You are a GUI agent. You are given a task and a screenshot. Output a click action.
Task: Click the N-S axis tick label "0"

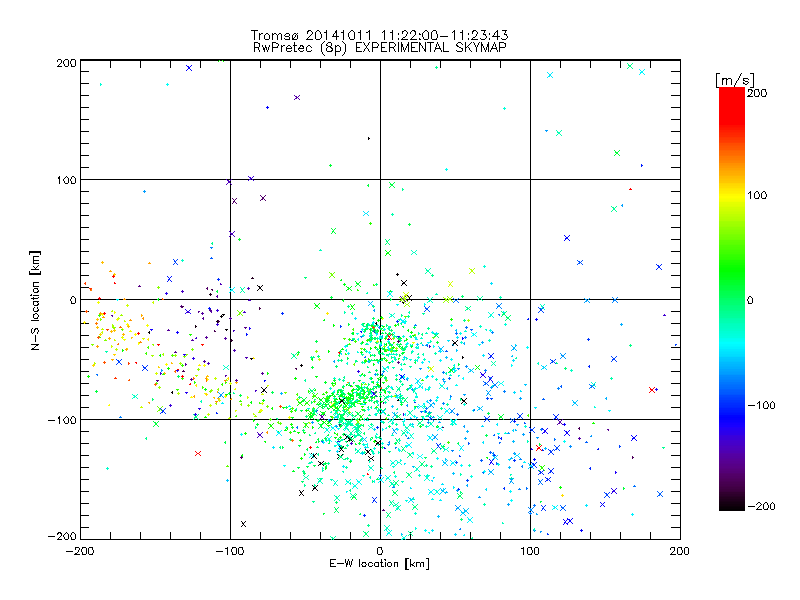coord(73,300)
